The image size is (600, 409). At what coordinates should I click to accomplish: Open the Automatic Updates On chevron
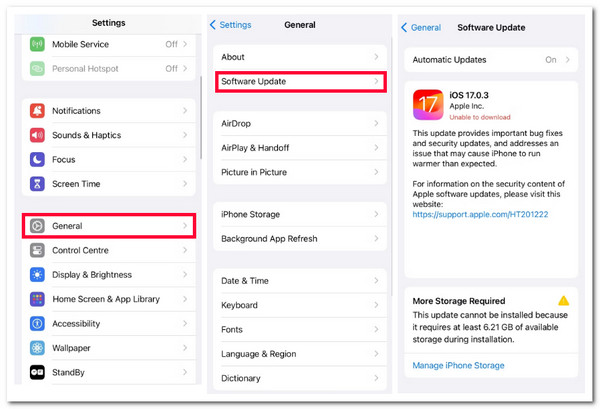click(x=568, y=60)
